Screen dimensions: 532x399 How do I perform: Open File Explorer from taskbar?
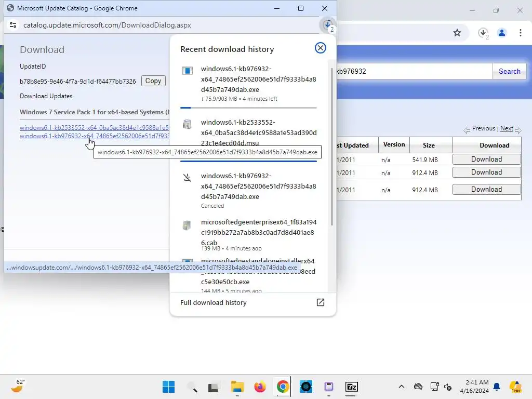point(237,387)
